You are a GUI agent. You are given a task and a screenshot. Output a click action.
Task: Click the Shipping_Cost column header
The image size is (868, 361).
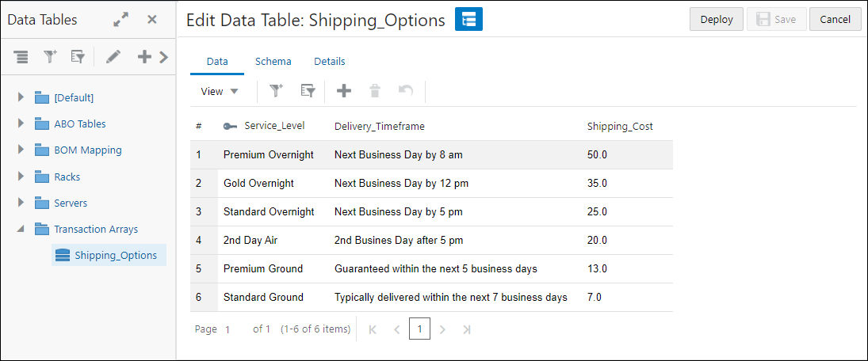[620, 127]
